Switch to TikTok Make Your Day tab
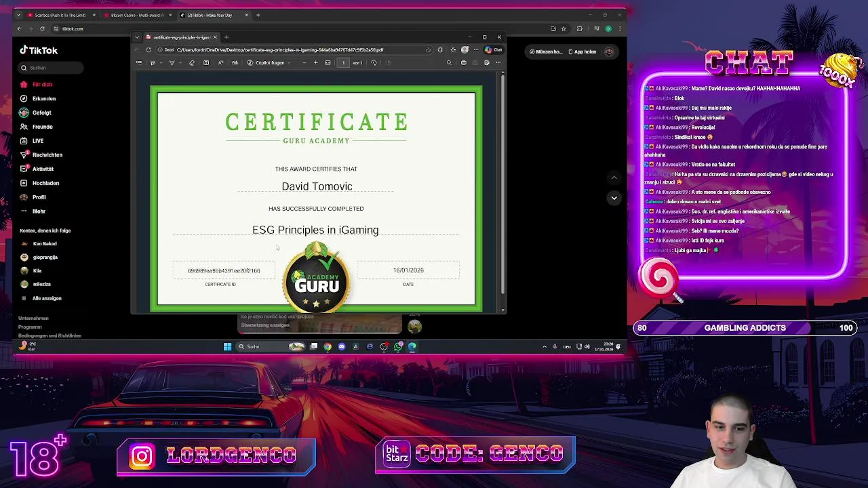 (x=214, y=15)
